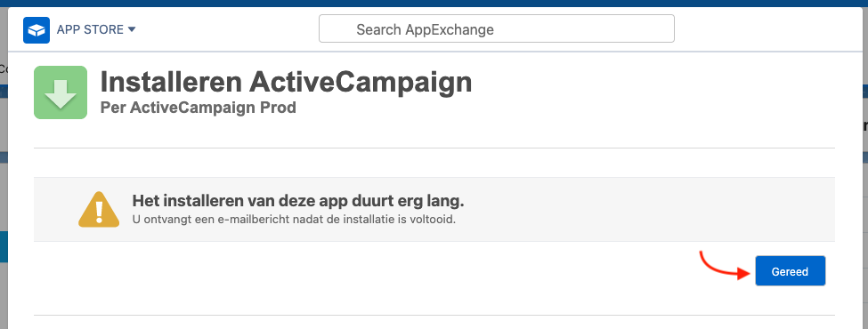Click the white down arrow inside green icon
The image size is (868, 329).
coord(61,93)
